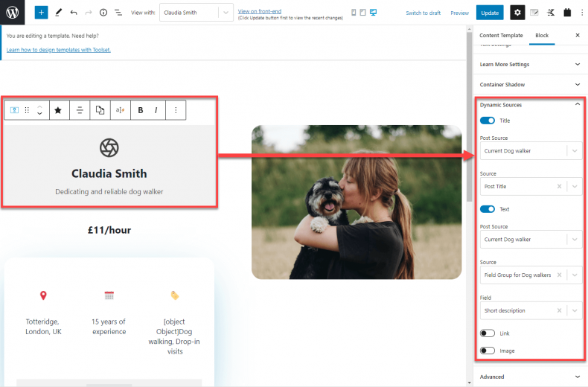Open the Post Title source dropdown

pyautogui.click(x=531, y=186)
